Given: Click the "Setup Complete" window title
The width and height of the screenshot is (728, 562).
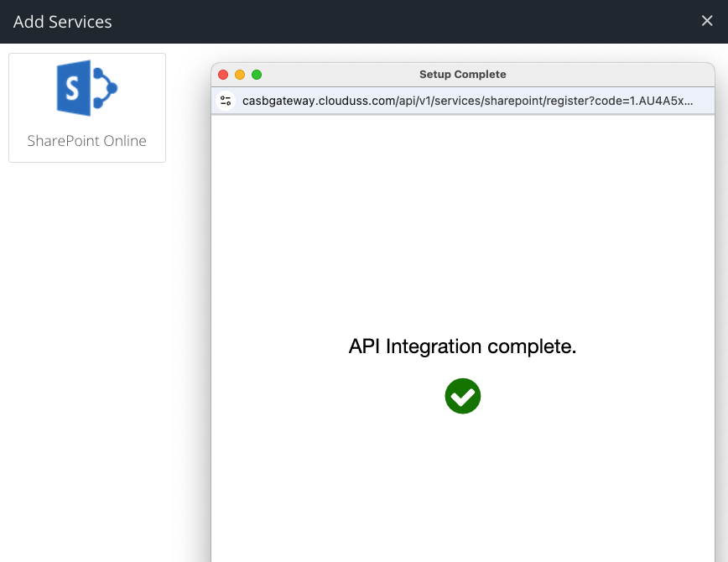Looking at the screenshot, I should point(462,75).
